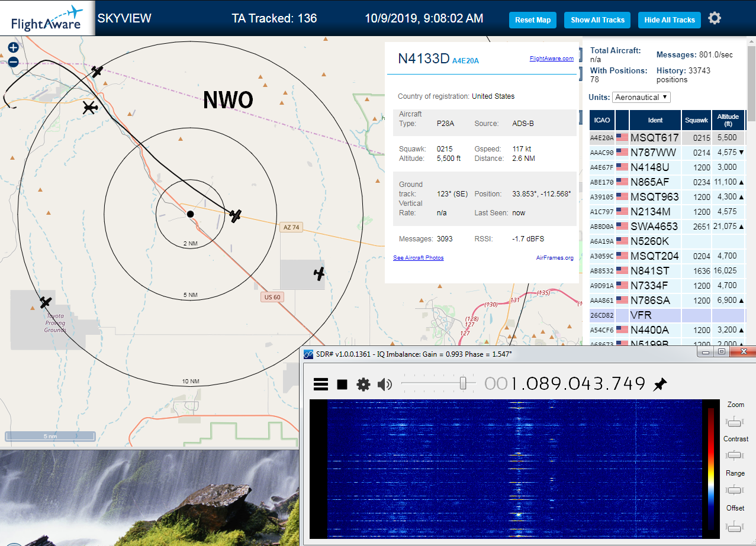Sort table by ICAO column header
756x546 pixels.
[x=601, y=120]
